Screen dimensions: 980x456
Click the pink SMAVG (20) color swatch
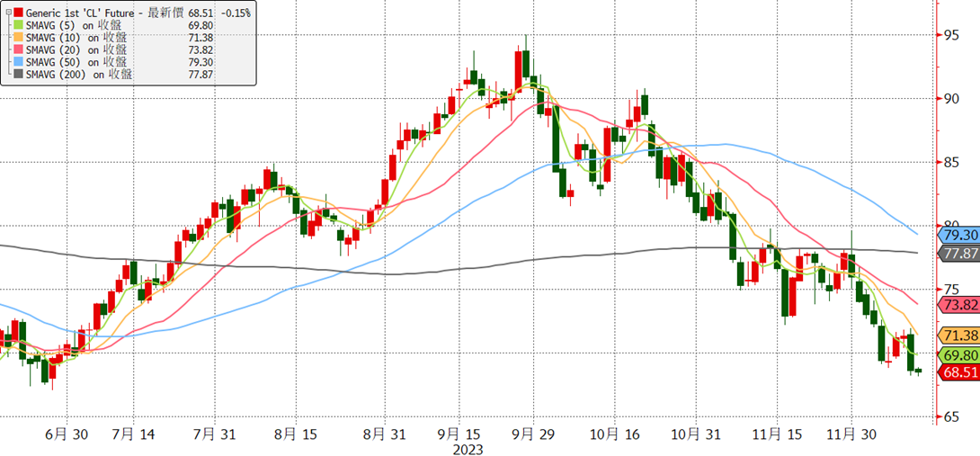pyautogui.click(x=17, y=49)
